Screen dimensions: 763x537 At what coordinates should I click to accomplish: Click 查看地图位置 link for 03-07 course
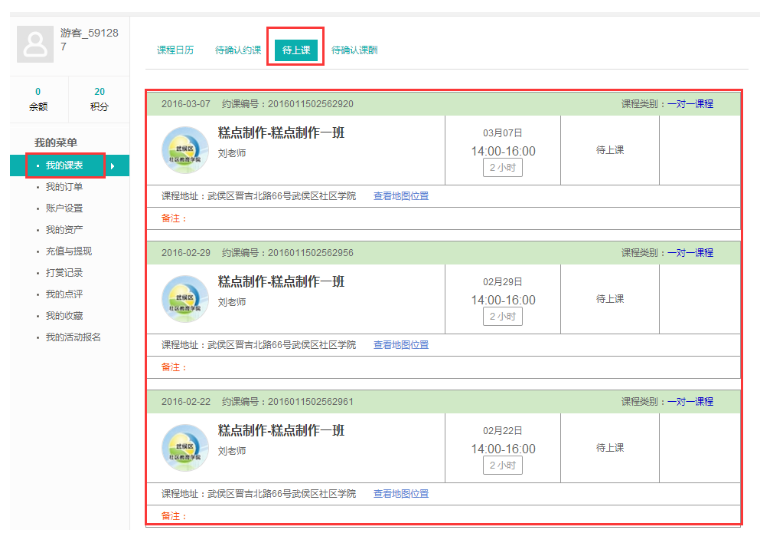pos(401,196)
